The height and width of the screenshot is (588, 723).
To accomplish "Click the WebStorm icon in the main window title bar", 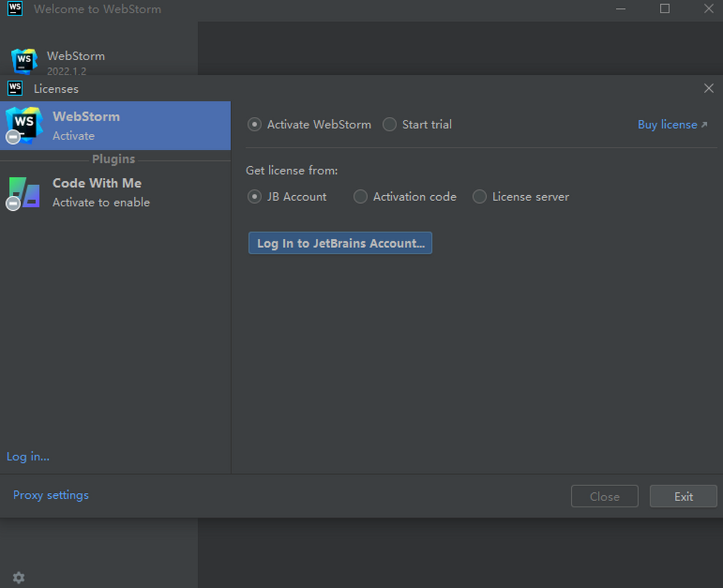I will coord(15,9).
